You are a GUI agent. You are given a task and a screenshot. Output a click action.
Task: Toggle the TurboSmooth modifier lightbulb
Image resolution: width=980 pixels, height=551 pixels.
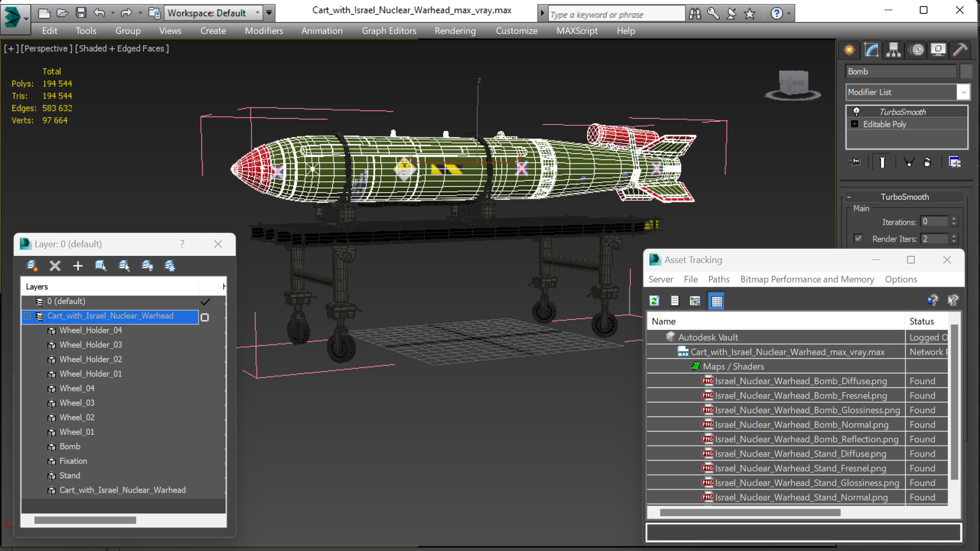[x=857, y=112]
